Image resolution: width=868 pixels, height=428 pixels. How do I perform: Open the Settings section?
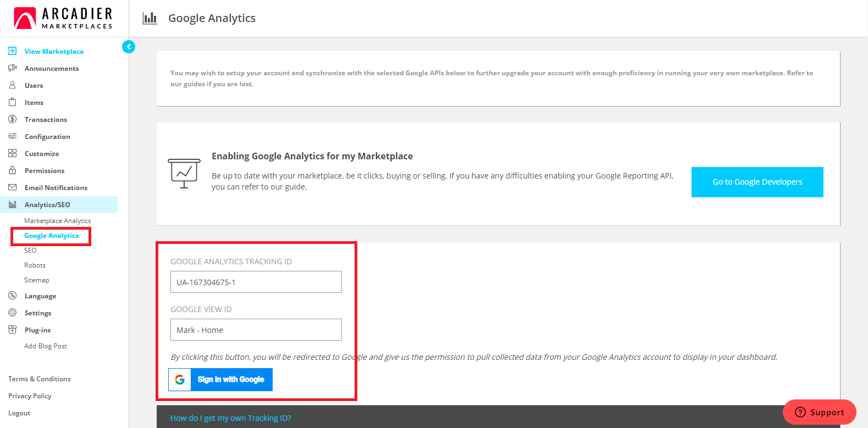click(38, 313)
